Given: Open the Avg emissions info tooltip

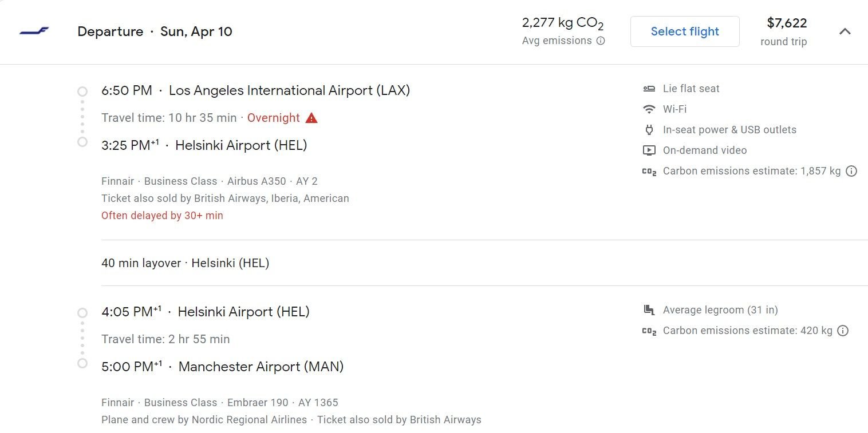Looking at the screenshot, I should (601, 41).
